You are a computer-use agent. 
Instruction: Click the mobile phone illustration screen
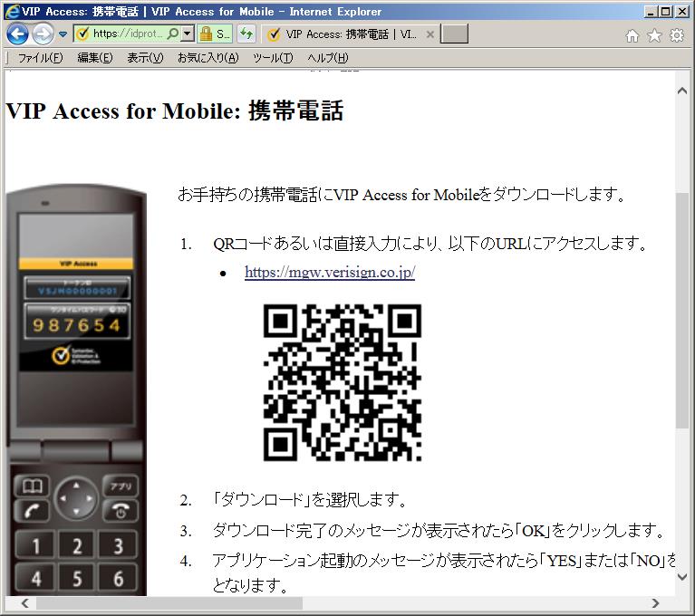[x=76, y=319]
